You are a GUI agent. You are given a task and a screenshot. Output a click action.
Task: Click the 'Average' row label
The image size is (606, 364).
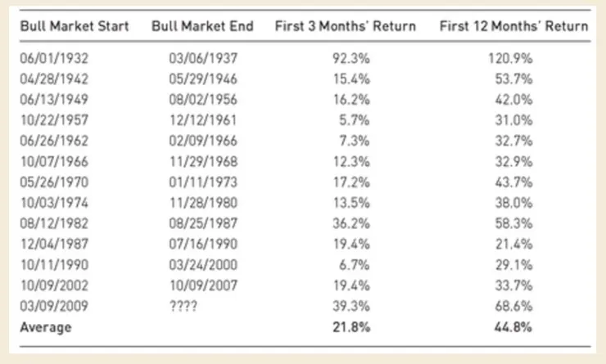pyautogui.click(x=47, y=327)
